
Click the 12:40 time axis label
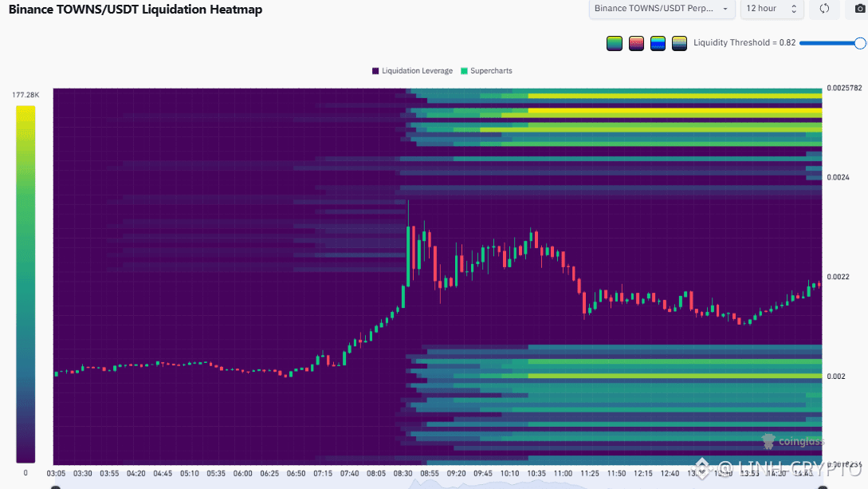(x=670, y=474)
